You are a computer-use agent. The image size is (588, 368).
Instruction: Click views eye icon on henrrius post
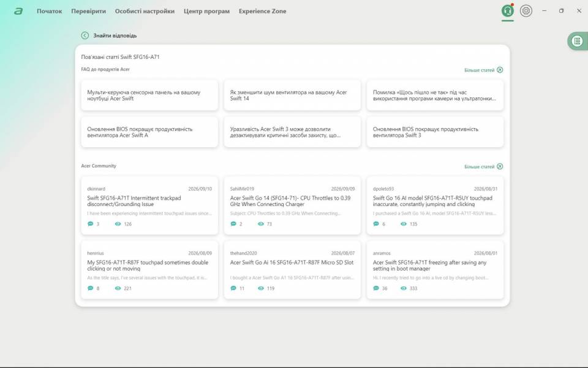click(x=118, y=288)
